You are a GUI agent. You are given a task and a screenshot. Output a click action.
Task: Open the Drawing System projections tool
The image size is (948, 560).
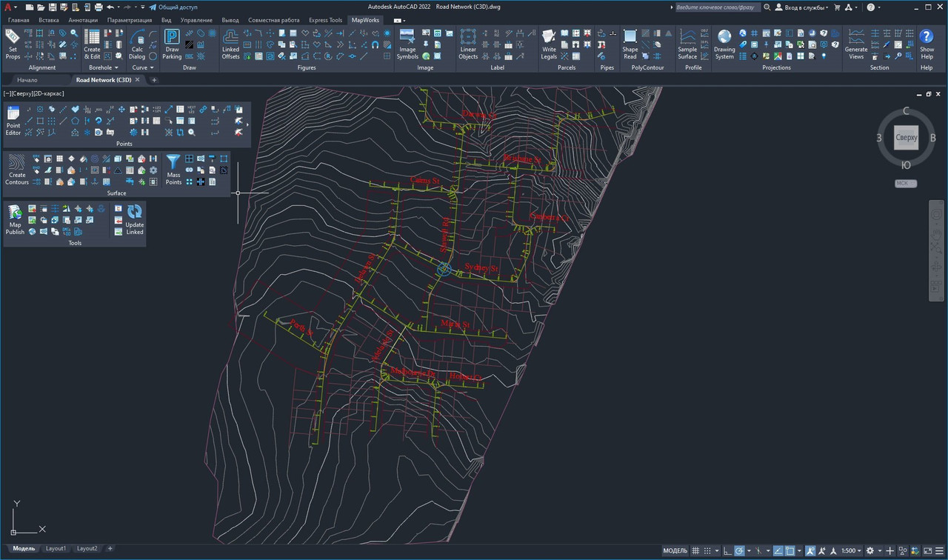724,44
